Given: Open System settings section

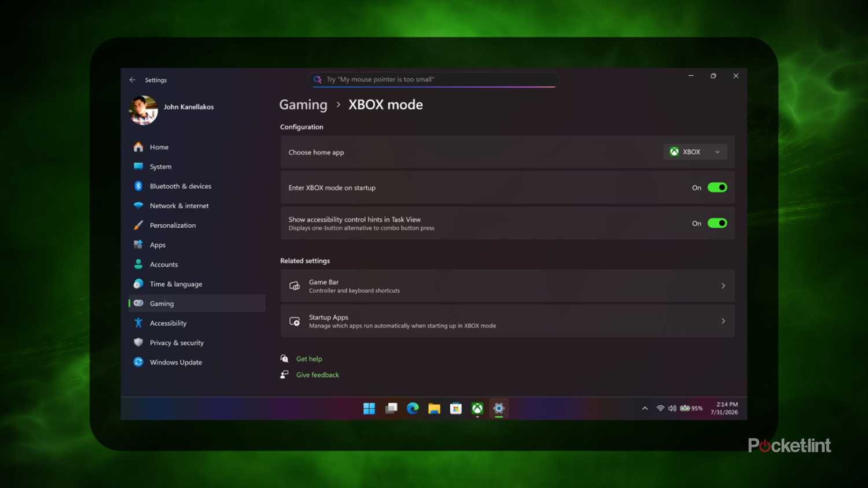Looking at the screenshot, I should point(197,167).
